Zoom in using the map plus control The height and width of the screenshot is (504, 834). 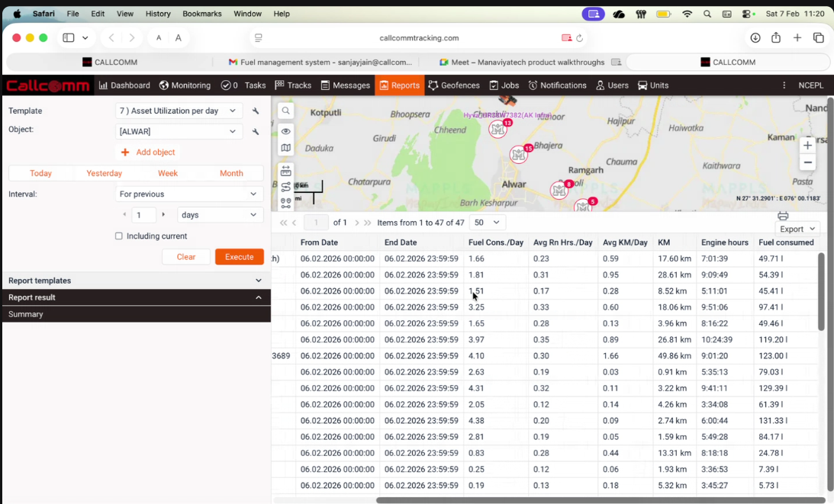click(807, 145)
